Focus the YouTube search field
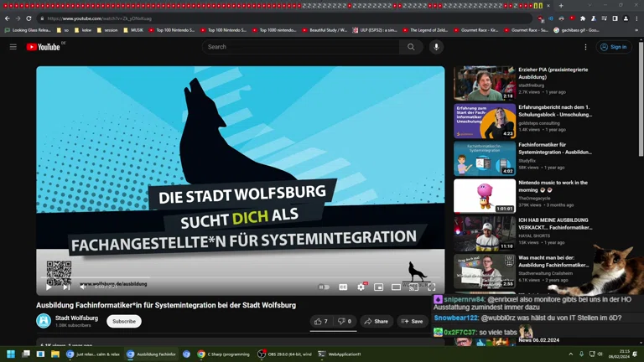Image resolution: width=644 pixels, height=362 pixels. pos(301,47)
